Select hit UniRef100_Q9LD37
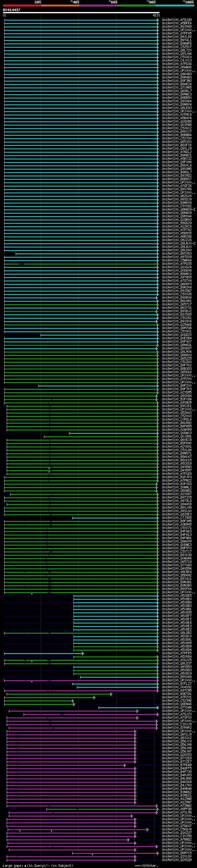This screenshot has width=197, height=868. (x=177, y=663)
